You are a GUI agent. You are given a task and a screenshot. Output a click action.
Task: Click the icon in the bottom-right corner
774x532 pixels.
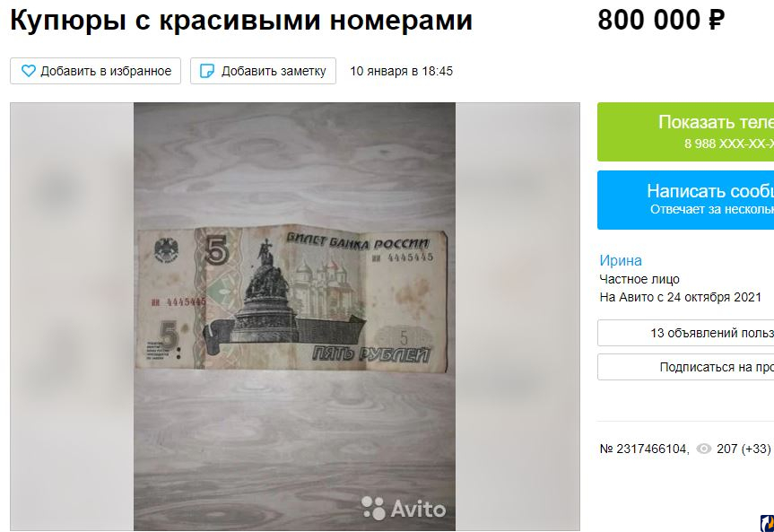[x=767, y=523]
